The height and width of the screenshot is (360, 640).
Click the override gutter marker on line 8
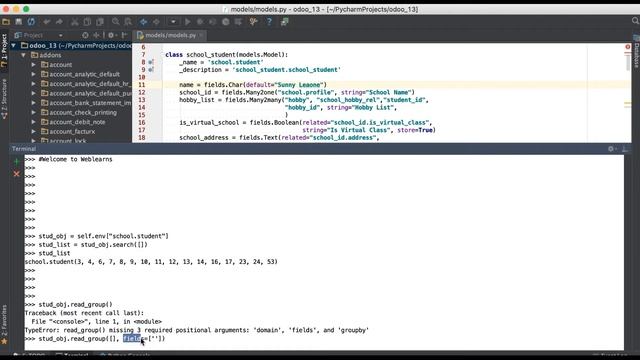point(151,62)
